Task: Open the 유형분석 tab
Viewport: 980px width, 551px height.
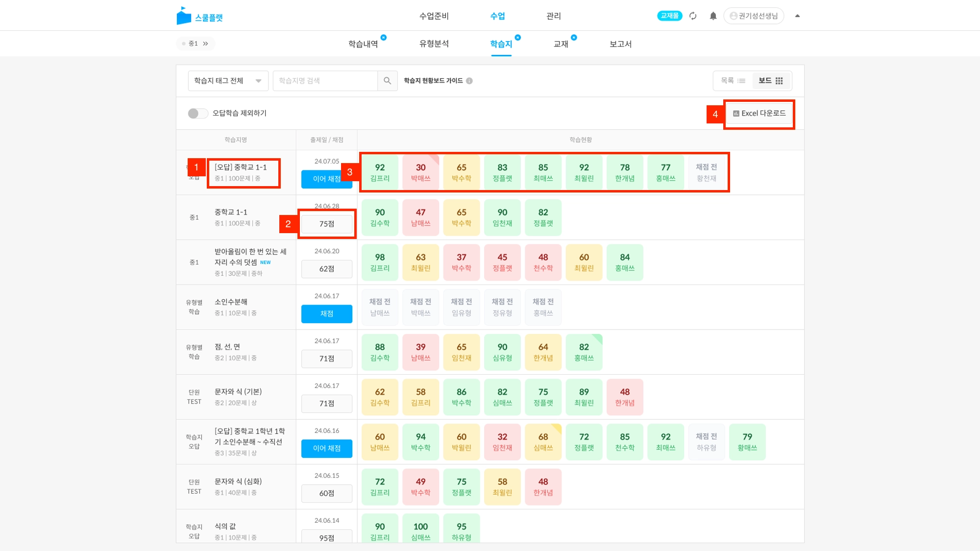Action: [434, 44]
